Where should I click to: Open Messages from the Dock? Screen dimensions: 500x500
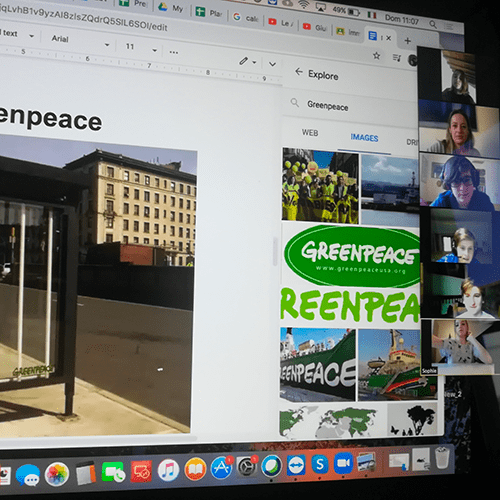(28, 475)
